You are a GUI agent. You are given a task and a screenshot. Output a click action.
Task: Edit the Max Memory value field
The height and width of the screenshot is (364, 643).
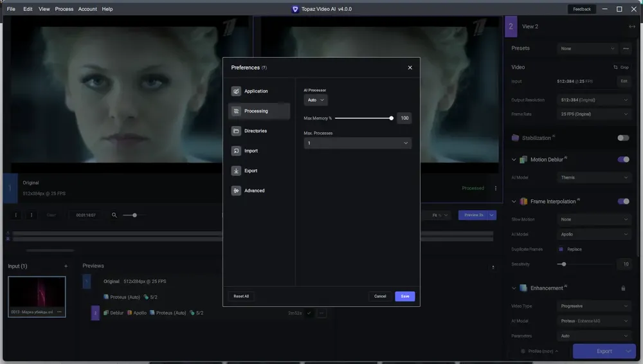click(x=404, y=118)
